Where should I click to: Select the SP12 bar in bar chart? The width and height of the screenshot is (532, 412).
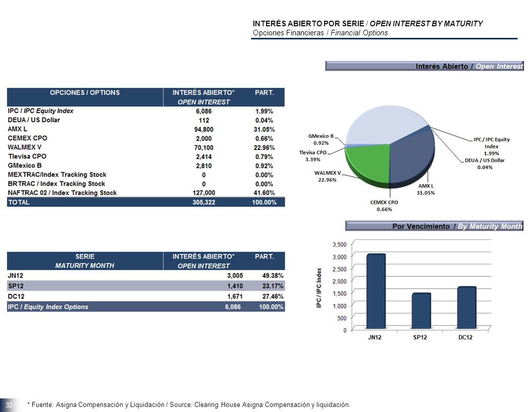421,311
